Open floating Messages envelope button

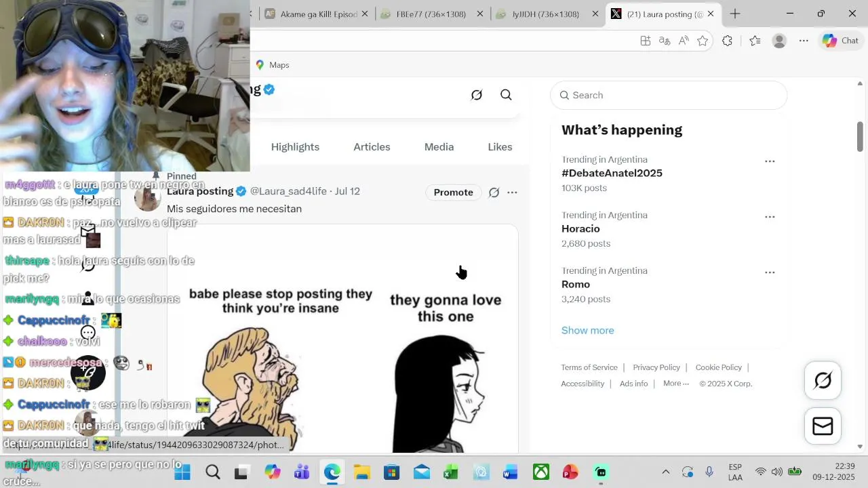pyautogui.click(x=823, y=426)
